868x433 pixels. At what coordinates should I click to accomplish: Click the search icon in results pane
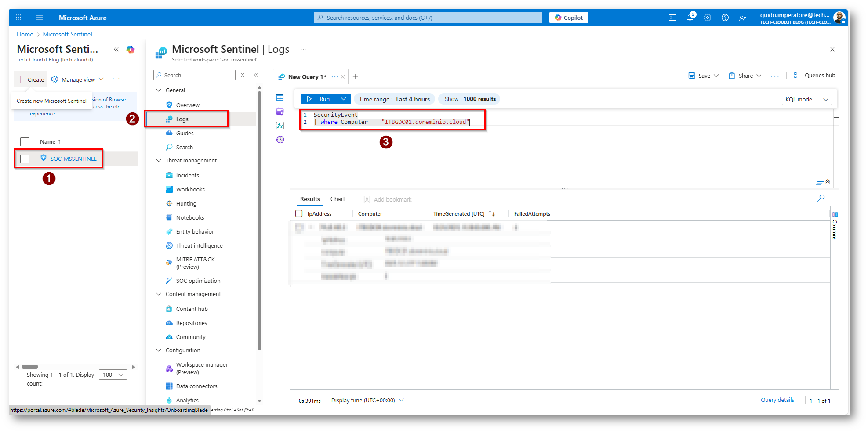821,198
